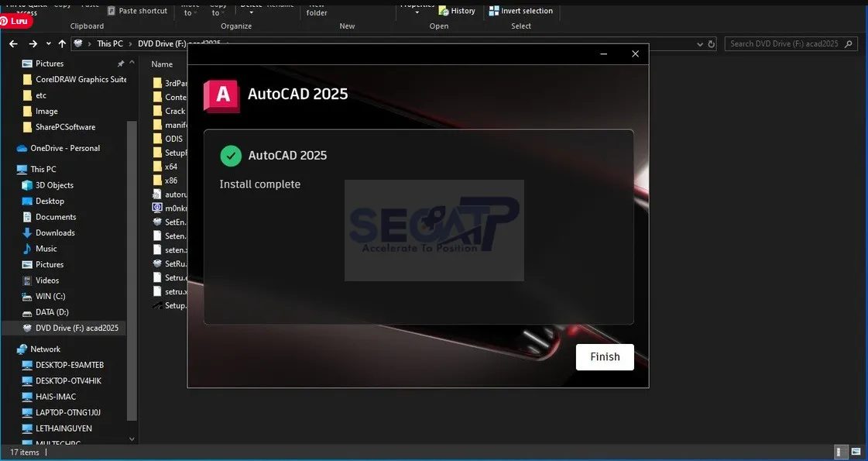This screenshot has height=461, width=868.
Task: Create a New folder
Action: pyautogui.click(x=317, y=9)
